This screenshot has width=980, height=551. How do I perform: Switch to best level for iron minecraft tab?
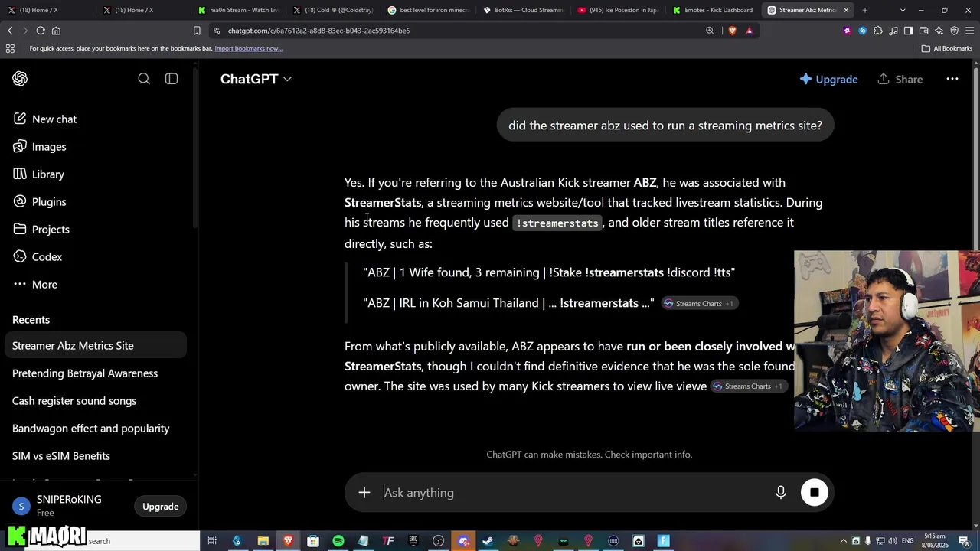pyautogui.click(x=428, y=10)
